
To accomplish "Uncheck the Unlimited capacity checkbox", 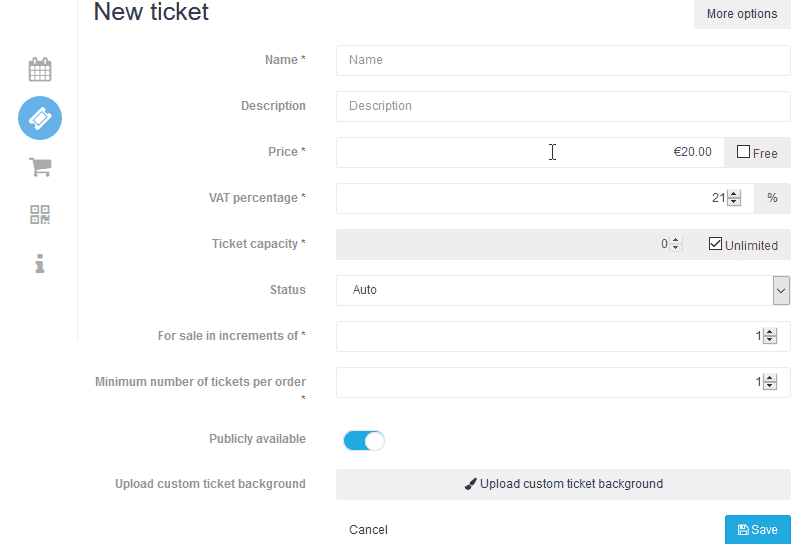I will (x=715, y=244).
